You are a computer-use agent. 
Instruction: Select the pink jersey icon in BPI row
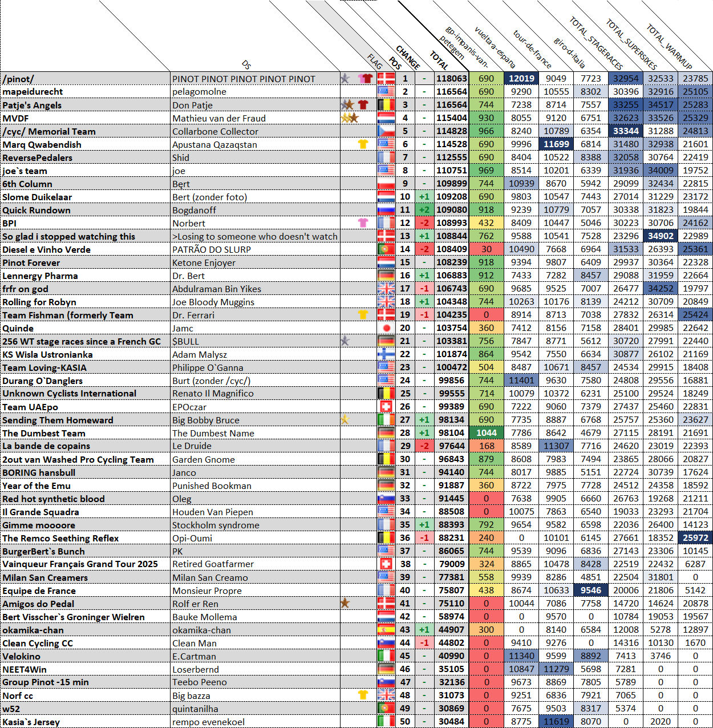pos(363,223)
